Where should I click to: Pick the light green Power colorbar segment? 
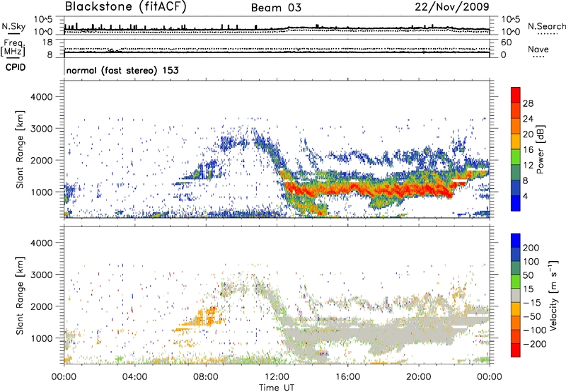516,156
